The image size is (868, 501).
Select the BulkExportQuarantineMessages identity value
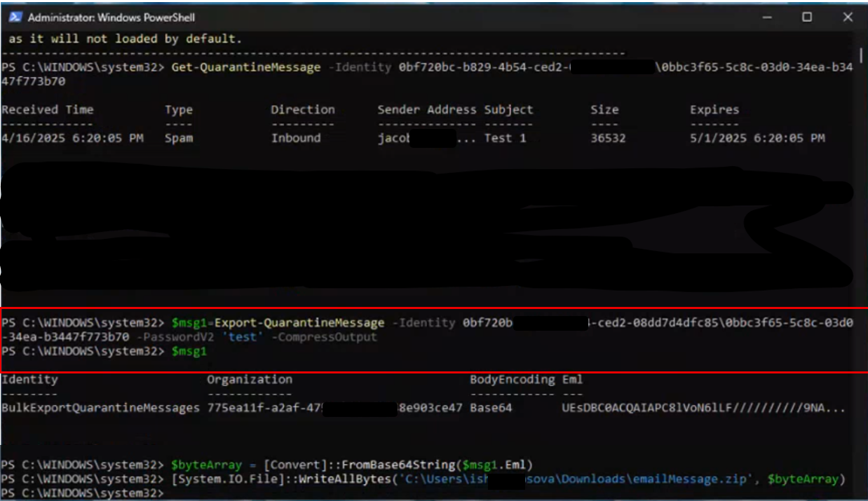tap(101, 408)
